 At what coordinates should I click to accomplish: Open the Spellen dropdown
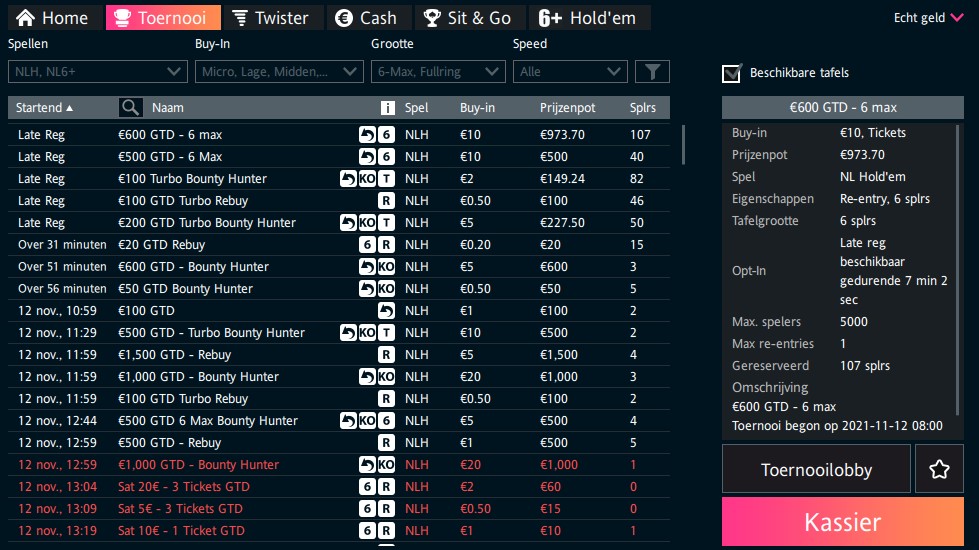tap(97, 71)
